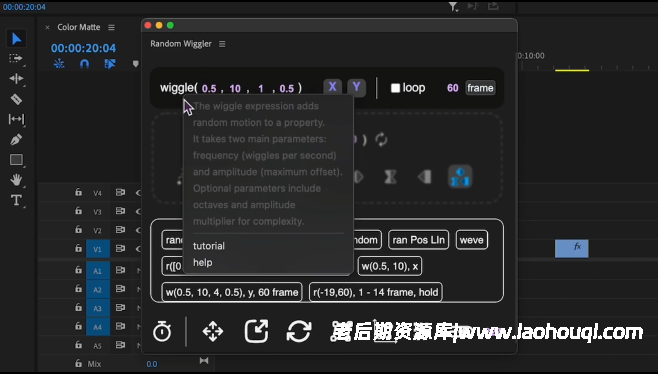Screen dimensions: 658x374
Task: Click the hourglass-shaped keyframe icon
Action: click(390, 177)
